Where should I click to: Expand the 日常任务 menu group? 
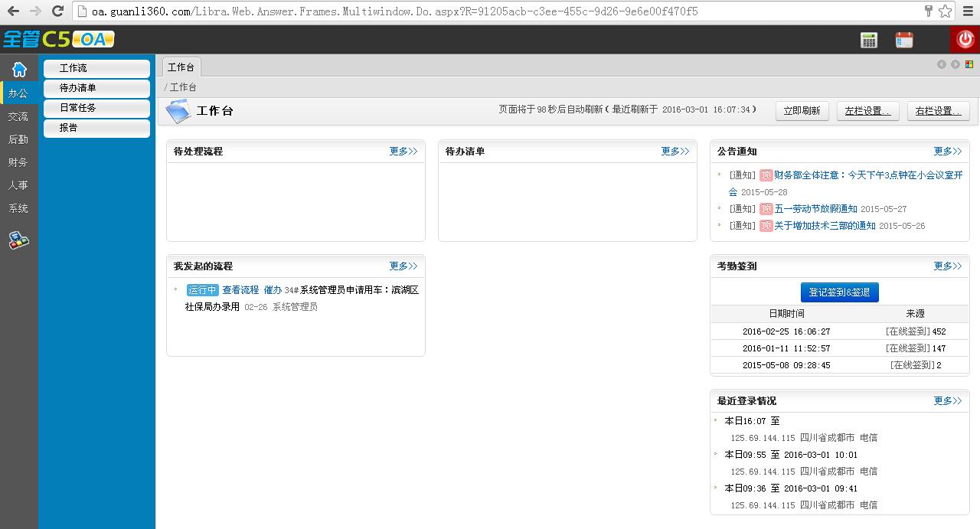(x=96, y=109)
